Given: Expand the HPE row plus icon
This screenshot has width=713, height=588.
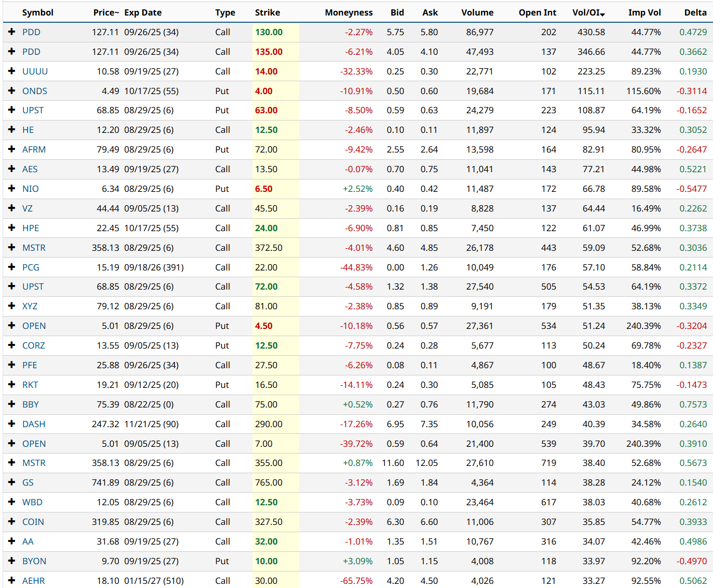Looking at the screenshot, I should tap(11, 228).
